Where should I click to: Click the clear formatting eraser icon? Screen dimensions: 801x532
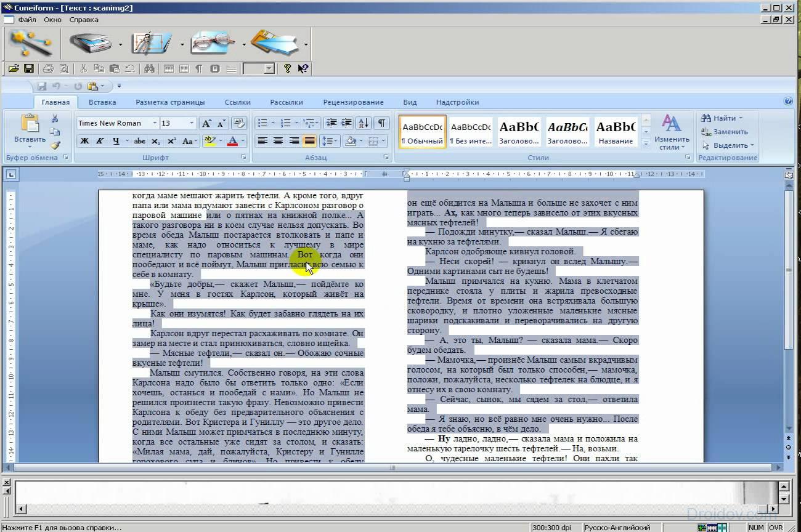point(240,123)
